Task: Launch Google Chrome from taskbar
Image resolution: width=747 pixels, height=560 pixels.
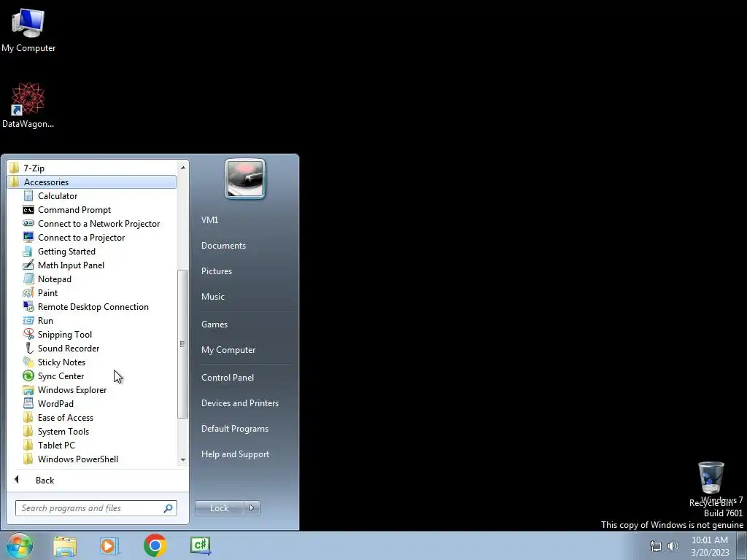Action: (155, 545)
